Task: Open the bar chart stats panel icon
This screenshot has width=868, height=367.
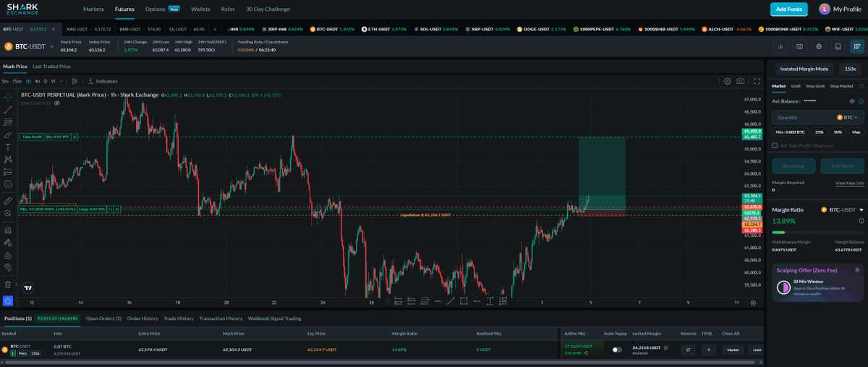Action: 780,46
